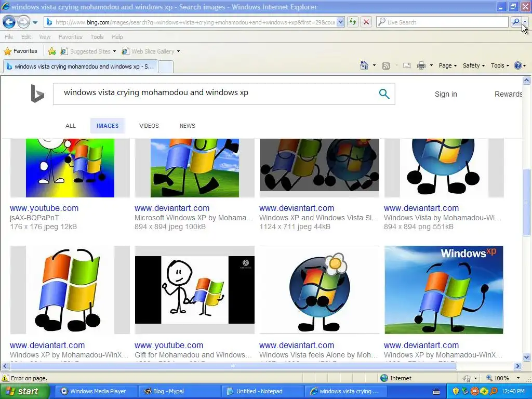Click the Internet zone globe icon

click(384, 378)
